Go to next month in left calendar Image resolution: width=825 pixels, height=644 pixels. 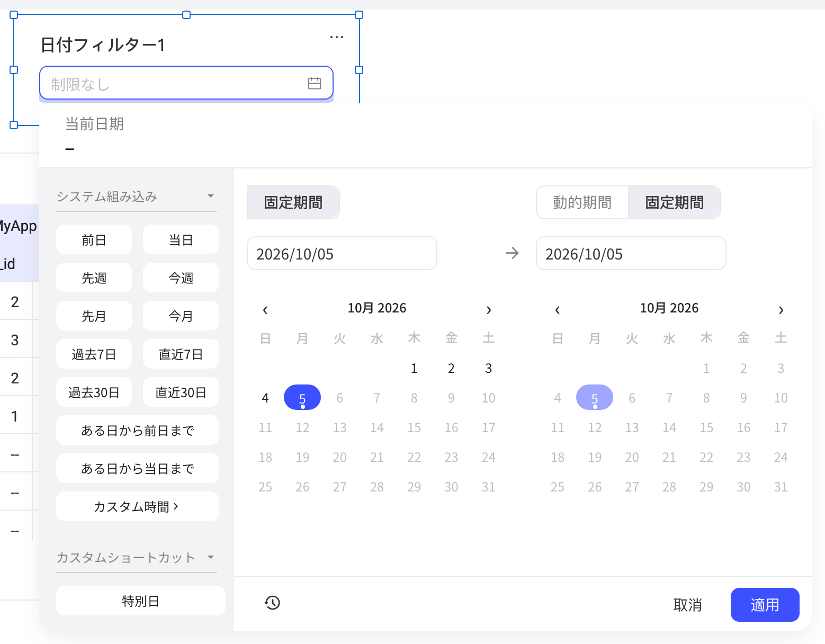point(489,310)
